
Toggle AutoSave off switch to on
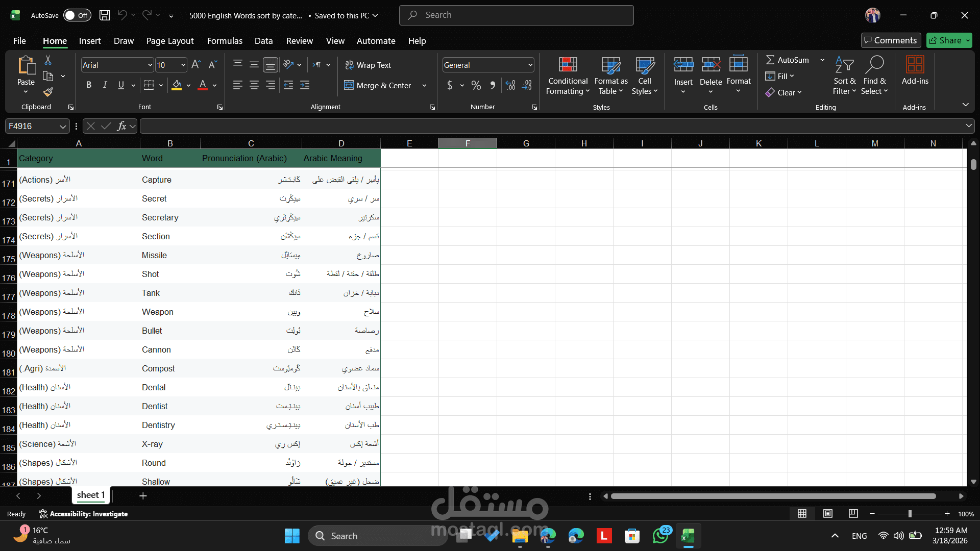click(77, 15)
